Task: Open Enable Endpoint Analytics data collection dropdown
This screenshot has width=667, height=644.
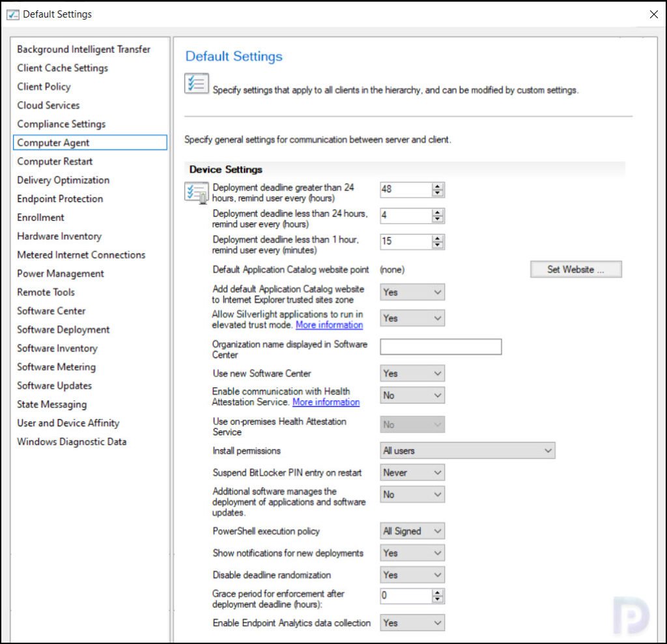Action: coord(412,623)
